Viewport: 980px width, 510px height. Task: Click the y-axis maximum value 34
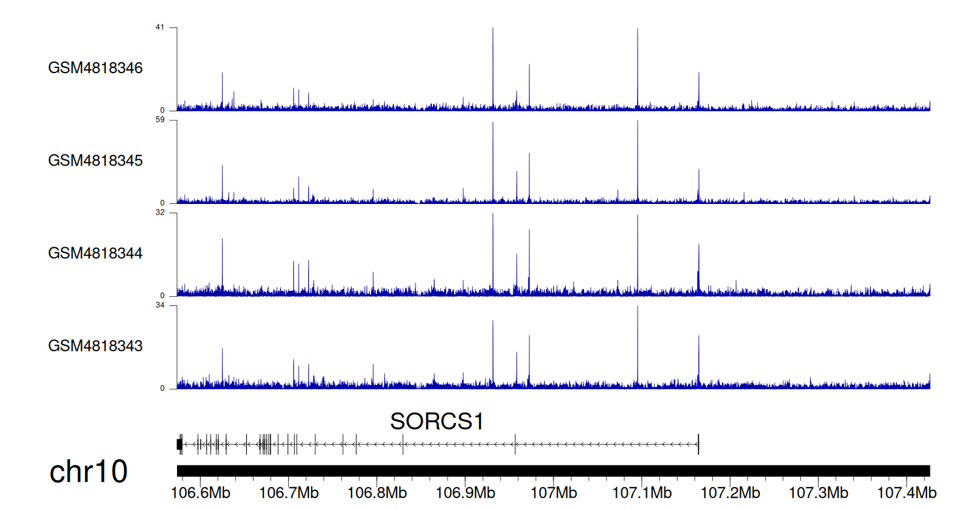[159, 305]
